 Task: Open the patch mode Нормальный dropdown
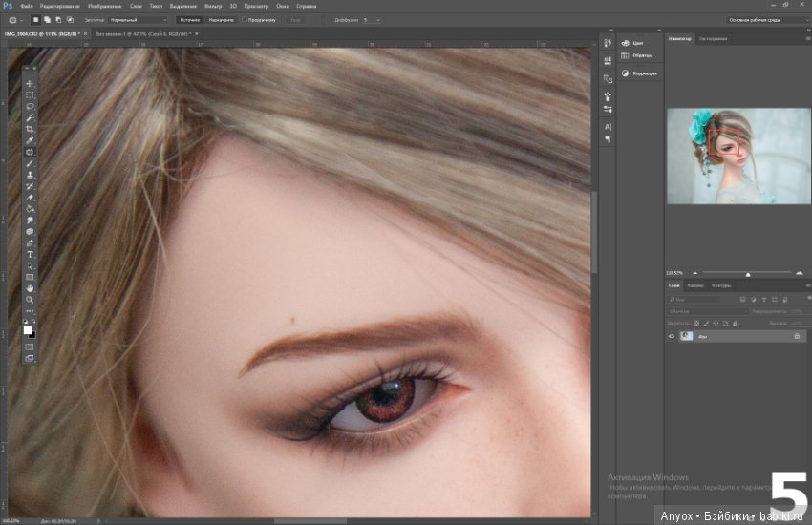[138, 20]
